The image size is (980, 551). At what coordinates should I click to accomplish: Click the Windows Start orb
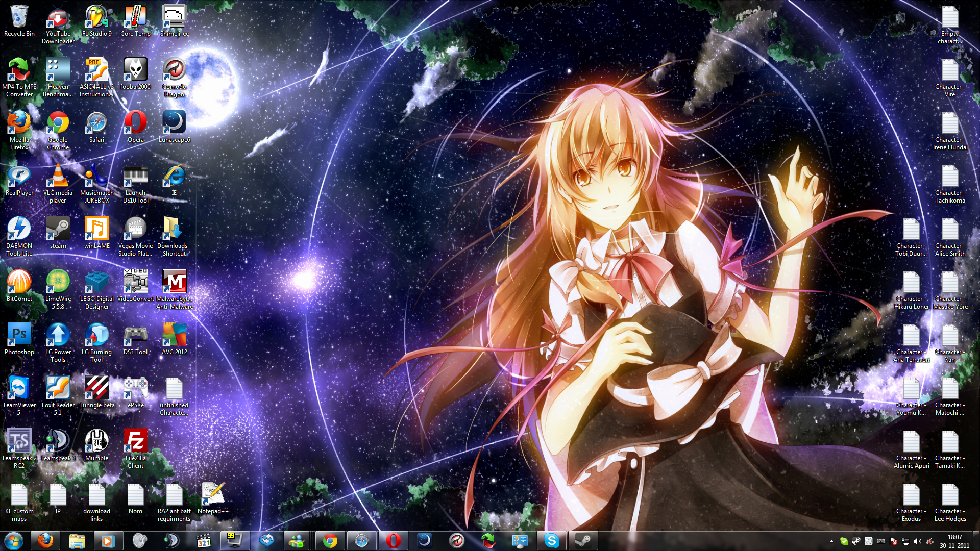[x=14, y=540]
